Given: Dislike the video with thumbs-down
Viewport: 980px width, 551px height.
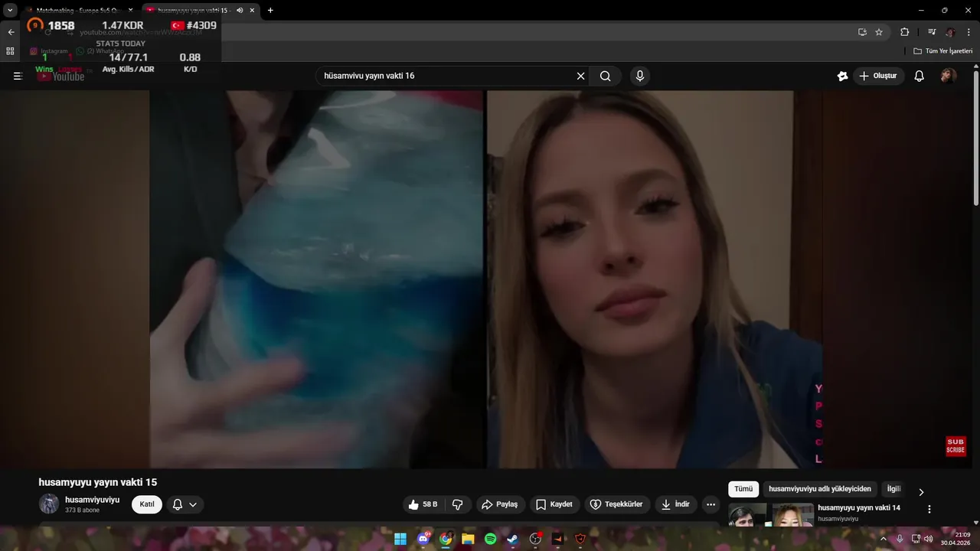Looking at the screenshot, I should click(458, 504).
